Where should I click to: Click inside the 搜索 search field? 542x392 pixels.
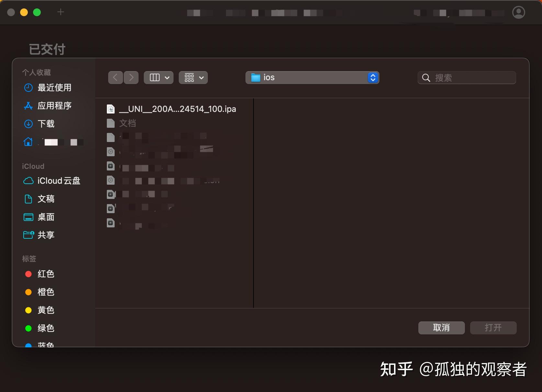pos(466,78)
